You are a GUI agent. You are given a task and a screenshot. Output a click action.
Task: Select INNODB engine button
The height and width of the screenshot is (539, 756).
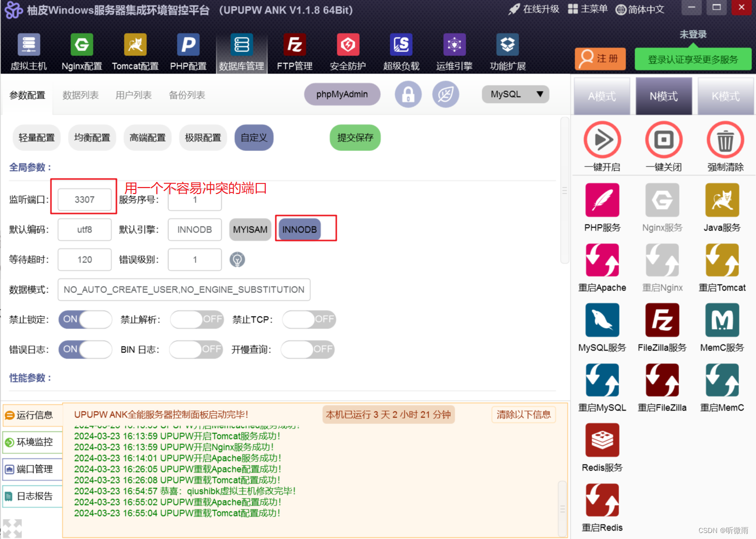point(299,229)
